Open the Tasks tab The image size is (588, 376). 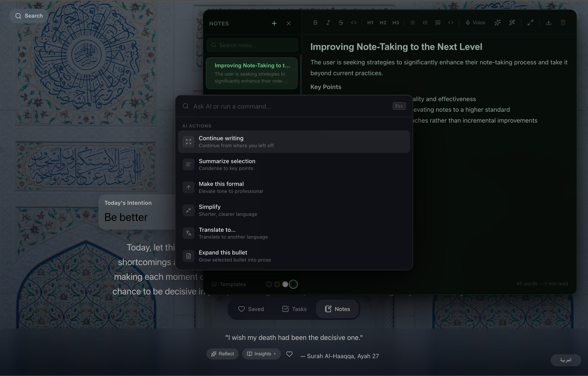pyautogui.click(x=294, y=309)
